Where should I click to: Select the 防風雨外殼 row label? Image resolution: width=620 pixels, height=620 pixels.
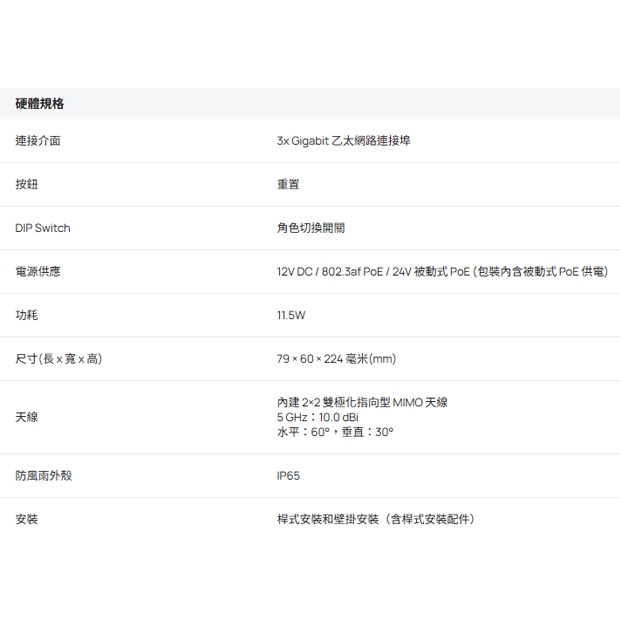43,475
